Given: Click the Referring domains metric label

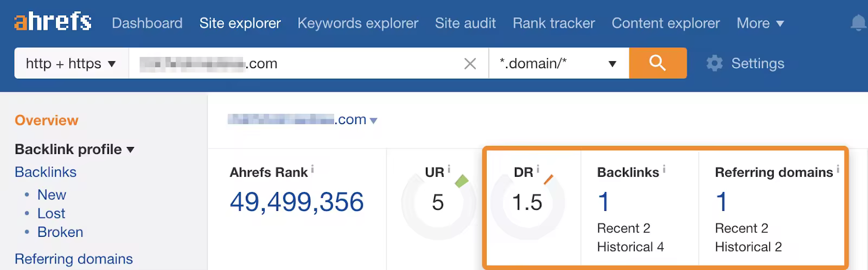Looking at the screenshot, I should (x=774, y=172).
